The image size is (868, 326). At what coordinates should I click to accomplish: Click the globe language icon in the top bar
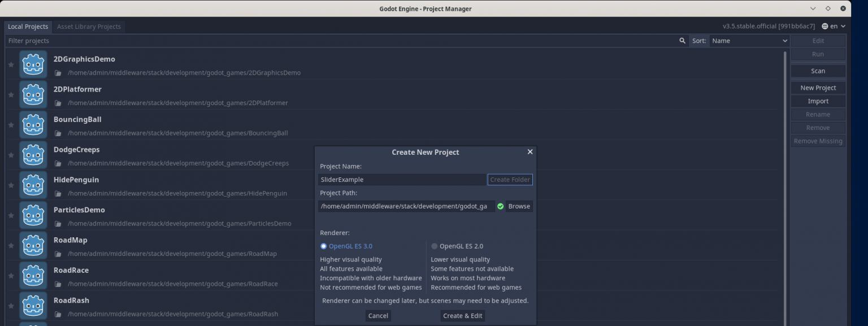pos(826,25)
